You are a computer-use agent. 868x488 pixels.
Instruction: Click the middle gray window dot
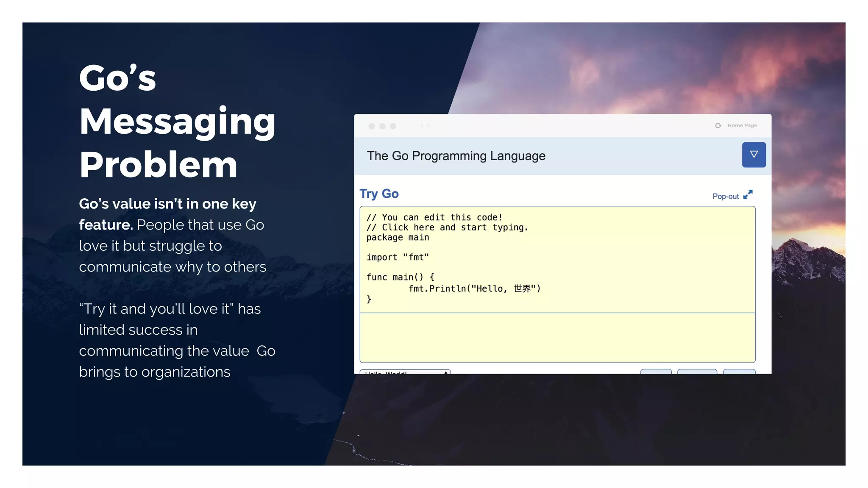pos(382,126)
